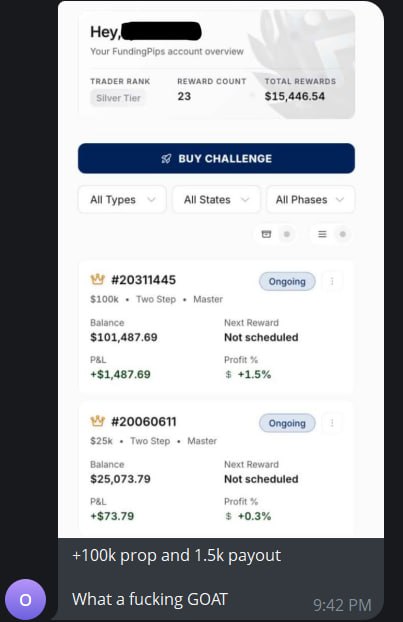Click the Ongoing badge on #20060611

(287, 423)
